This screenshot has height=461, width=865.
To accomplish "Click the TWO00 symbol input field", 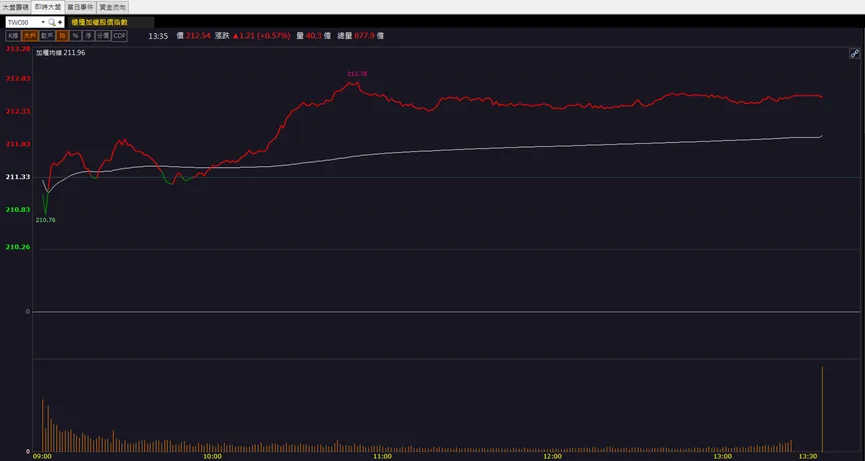I will coord(23,22).
